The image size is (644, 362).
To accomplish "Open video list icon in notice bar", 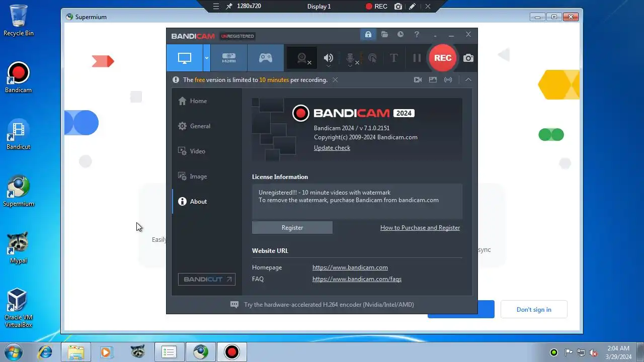I will (x=418, y=80).
